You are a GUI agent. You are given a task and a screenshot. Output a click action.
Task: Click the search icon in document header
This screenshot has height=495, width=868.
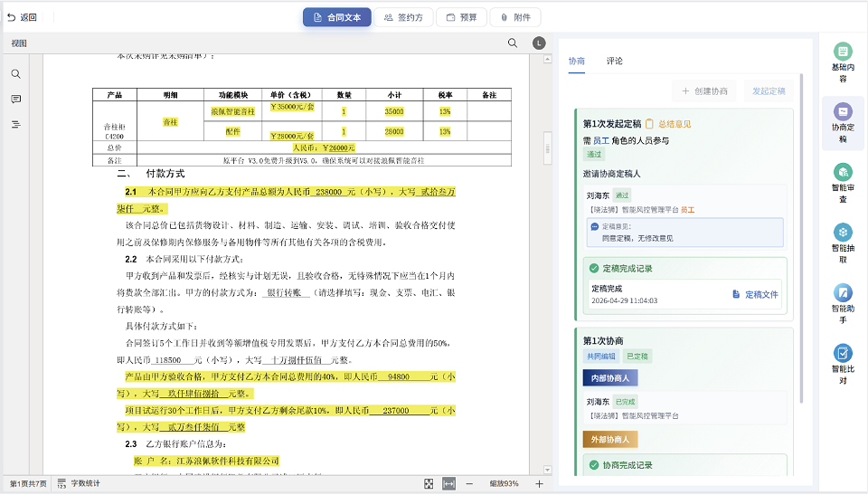(x=513, y=43)
